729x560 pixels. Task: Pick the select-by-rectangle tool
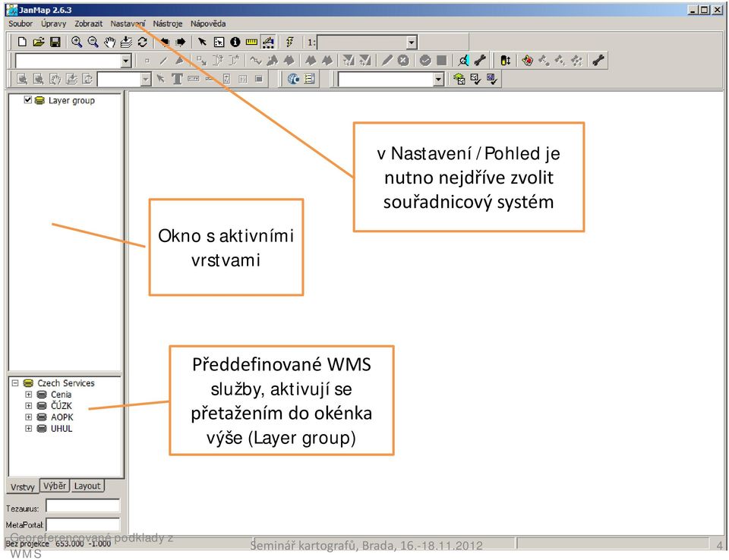[x=219, y=42]
